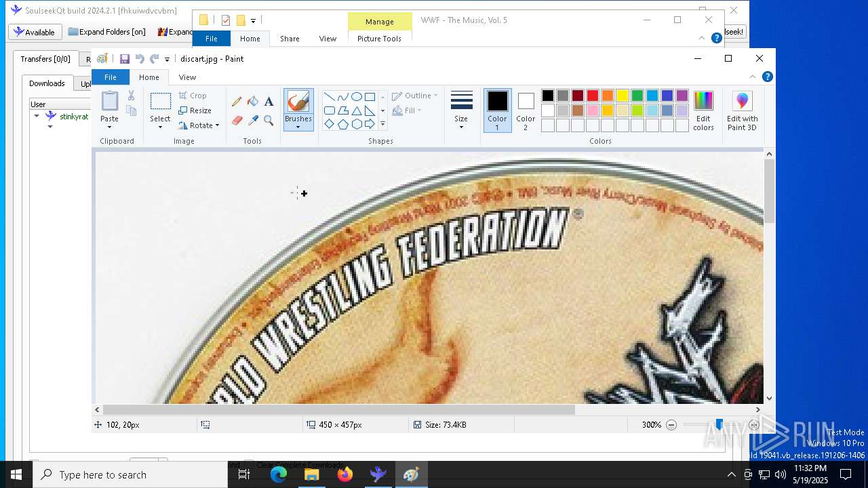Screen dimensions: 868x488
Task: Click the Resize button
Action: click(x=195, y=110)
